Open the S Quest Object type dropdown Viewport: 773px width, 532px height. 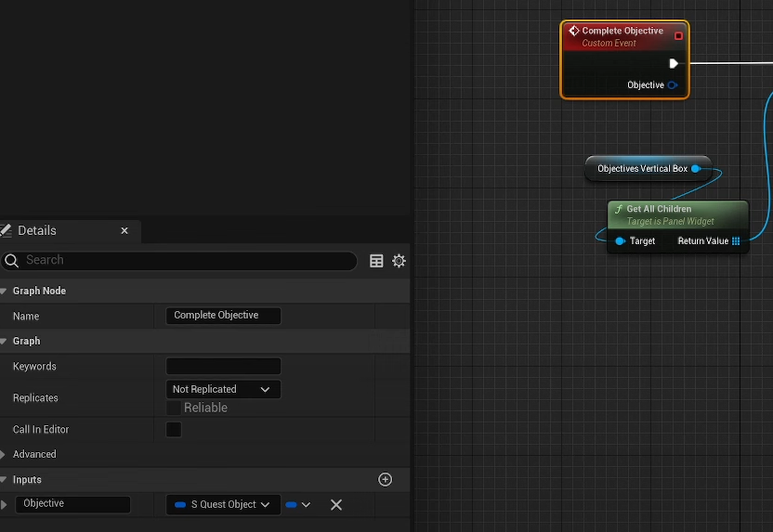click(x=223, y=505)
